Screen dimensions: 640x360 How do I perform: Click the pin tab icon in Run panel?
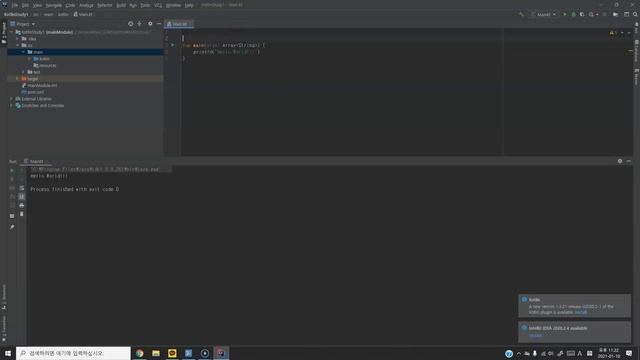click(x=12, y=227)
